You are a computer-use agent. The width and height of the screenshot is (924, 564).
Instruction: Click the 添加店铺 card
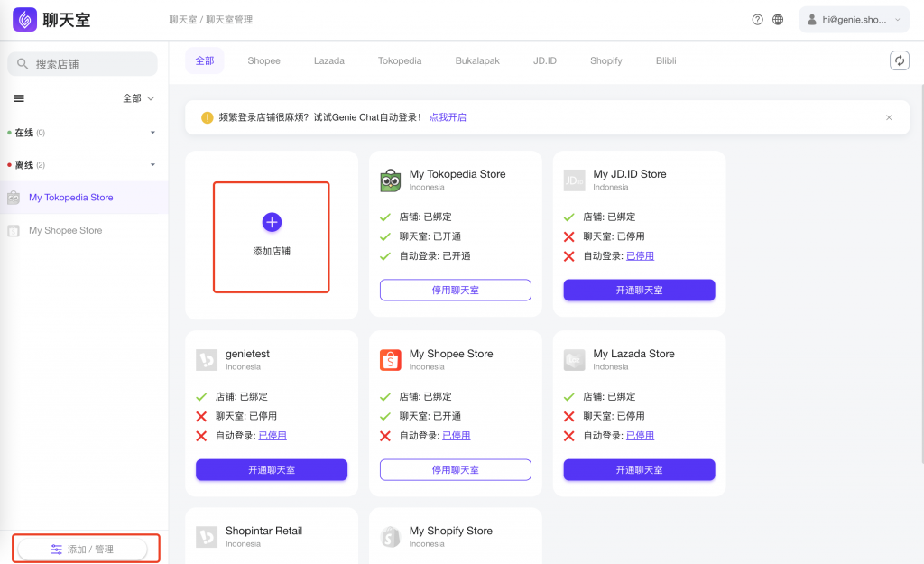tap(271, 237)
